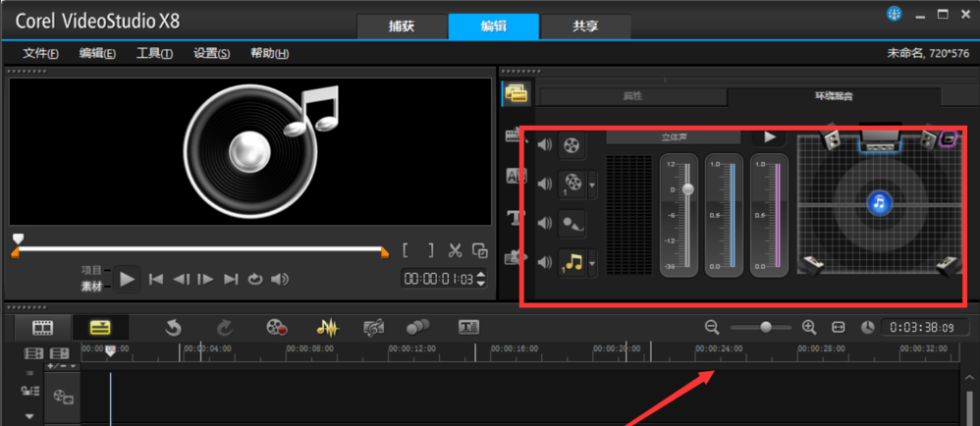980x426 pixels.
Task: Open the Track Motion toolbar icon
Action: [x=418, y=327]
